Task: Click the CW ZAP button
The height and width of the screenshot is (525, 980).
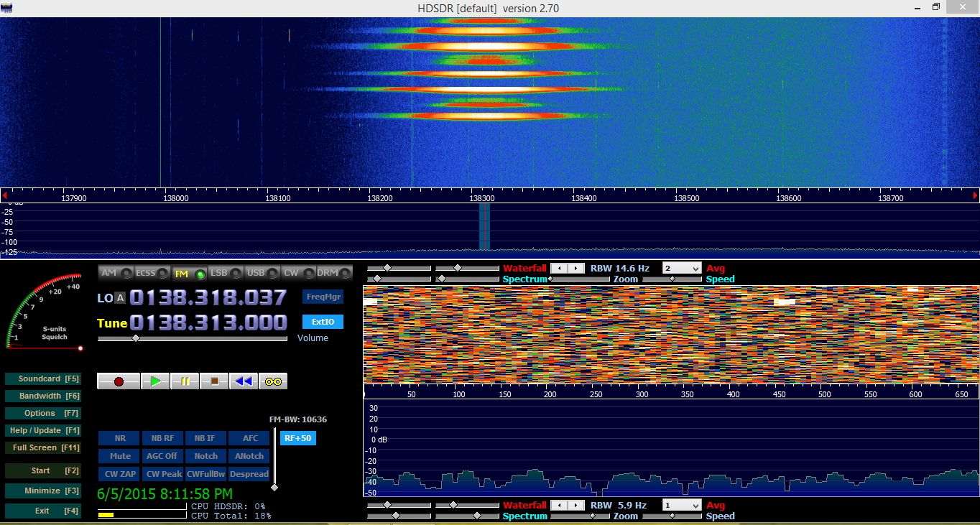Action: pos(119,474)
